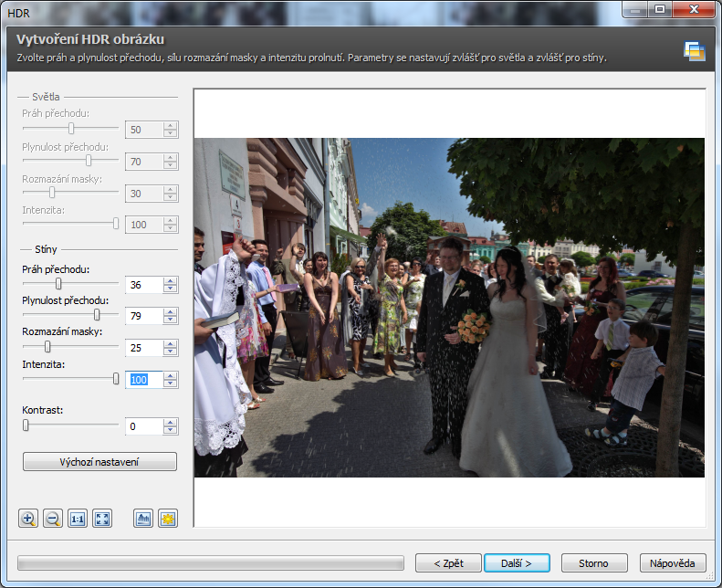Go back with the Zpět button
This screenshot has width=722, height=588.
[448, 562]
